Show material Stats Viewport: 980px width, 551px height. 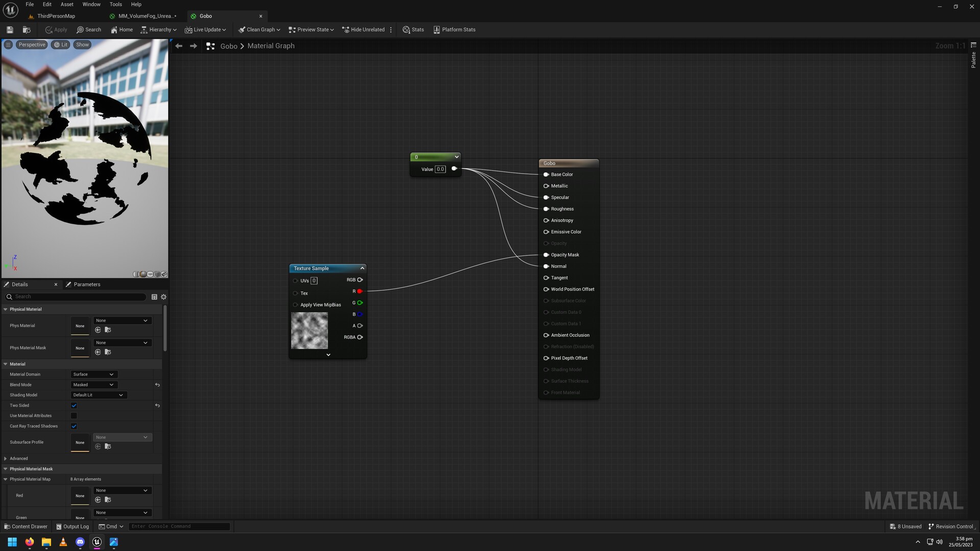point(413,29)
